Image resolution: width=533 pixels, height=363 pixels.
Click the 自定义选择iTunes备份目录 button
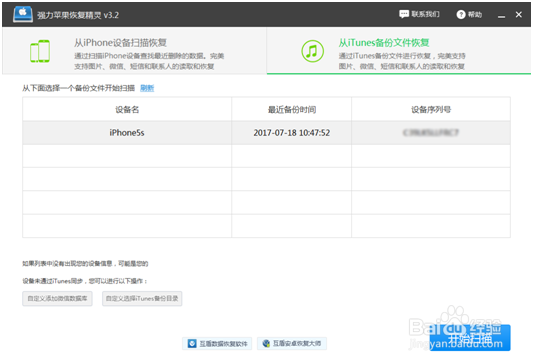(x=142, y=298)
